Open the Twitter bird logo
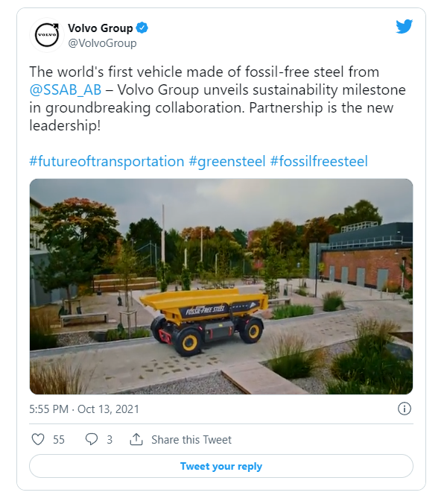The width and height of the screenshot is (447, 504). [x=404, y=27]
